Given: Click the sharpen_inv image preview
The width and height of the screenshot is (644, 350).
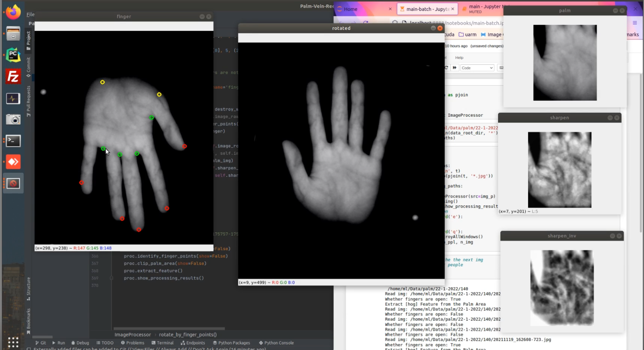Looking at the screenshot, I should (x=562, y=288).
